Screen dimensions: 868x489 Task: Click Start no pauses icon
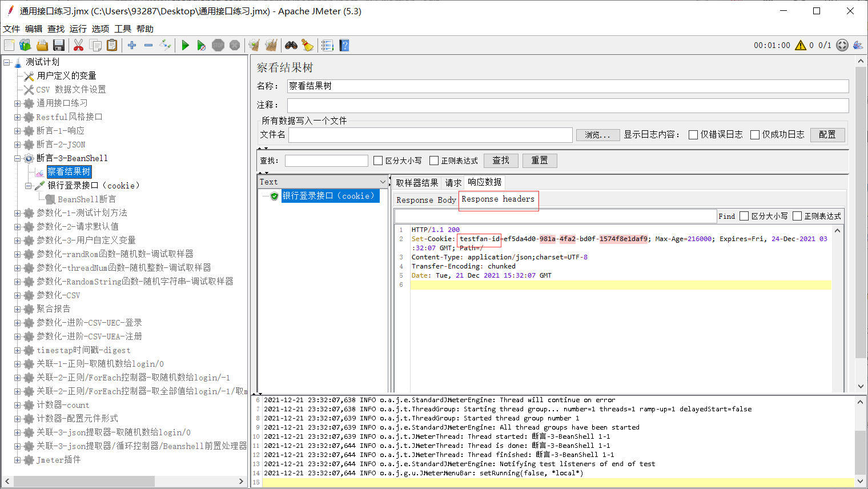(202, 45)
